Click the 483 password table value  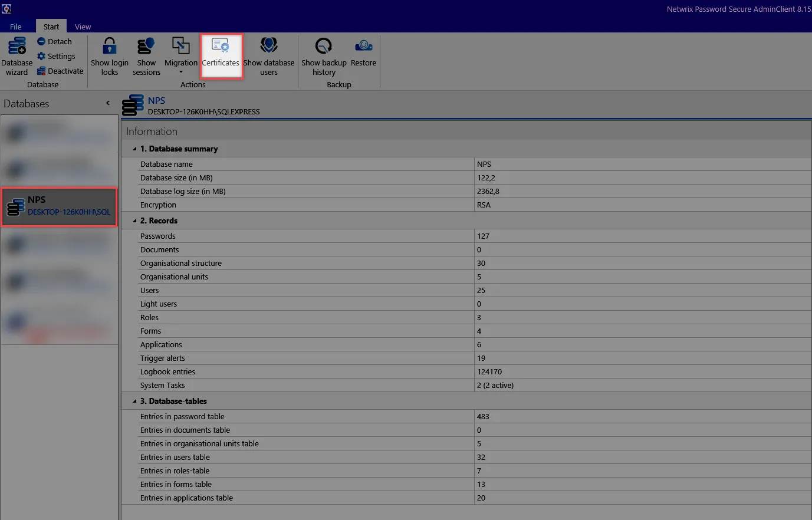coord(483,417)
